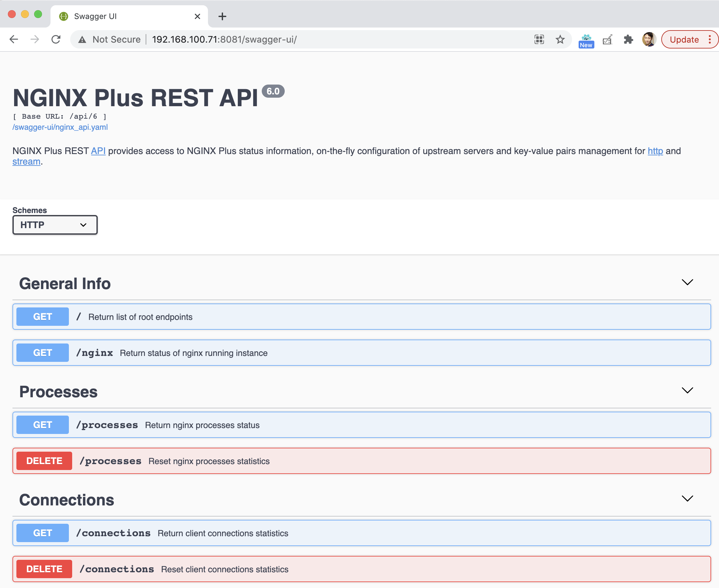Open the Chrome profile avatar

click(649, 39)
